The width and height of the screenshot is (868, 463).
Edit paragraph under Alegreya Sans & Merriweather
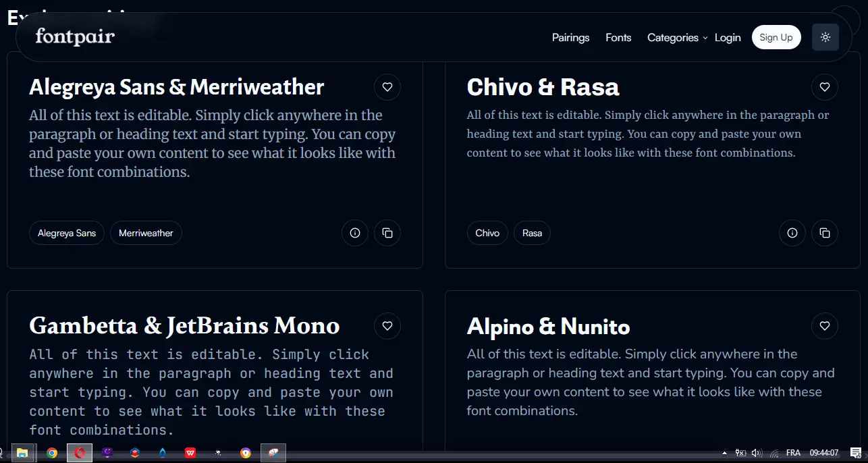pyautogui.click(x=213, y=144)
